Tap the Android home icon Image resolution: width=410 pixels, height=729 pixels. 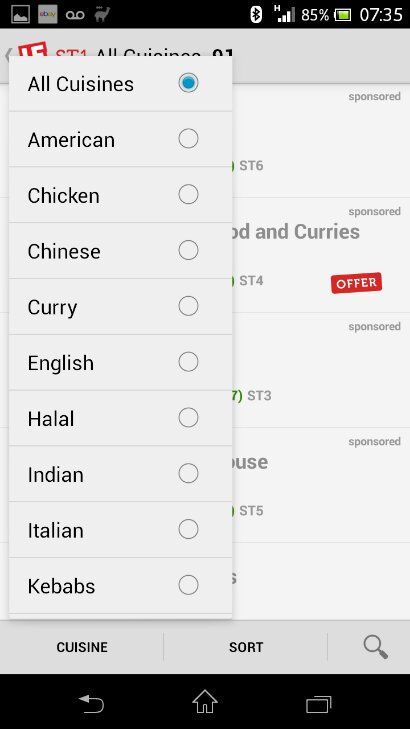pyautogui.click(x=205, y=702)
